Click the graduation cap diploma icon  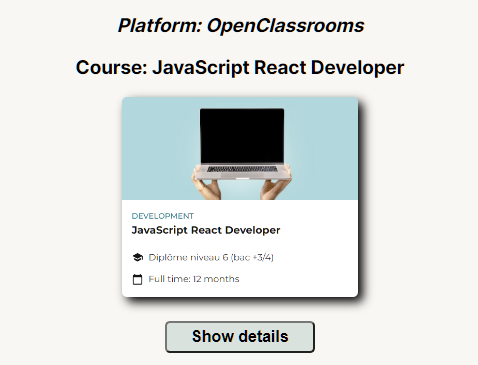click(138, 258)
